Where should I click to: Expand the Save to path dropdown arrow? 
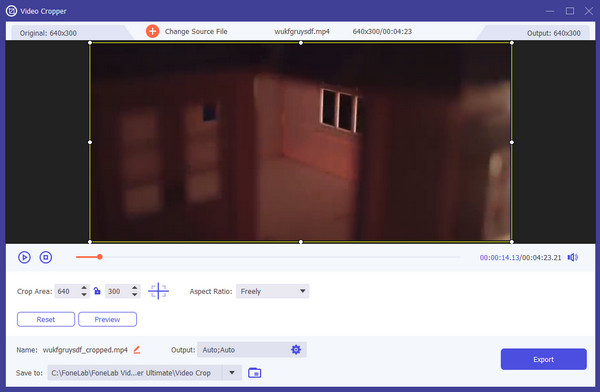(232, 372)
